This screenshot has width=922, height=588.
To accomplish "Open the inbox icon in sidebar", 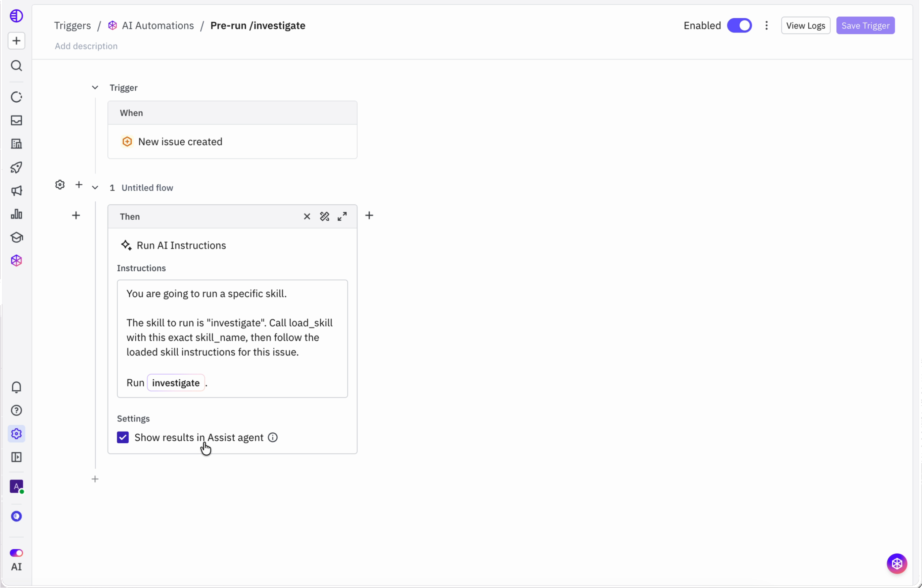I will [x=16, y=120].
